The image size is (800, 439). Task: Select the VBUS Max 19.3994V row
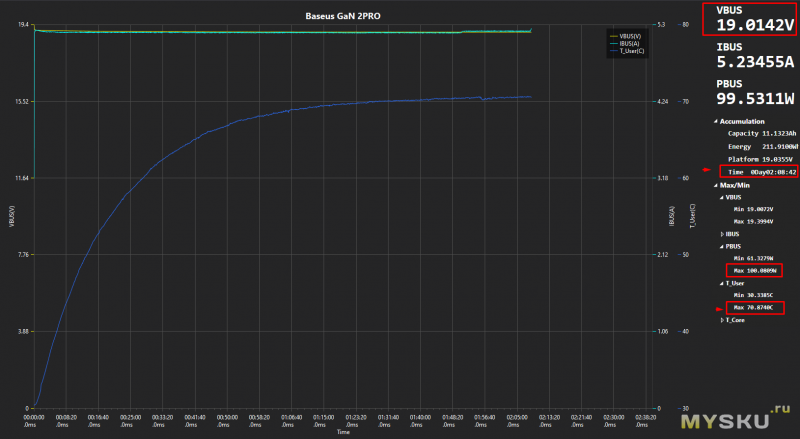[753, 222]
